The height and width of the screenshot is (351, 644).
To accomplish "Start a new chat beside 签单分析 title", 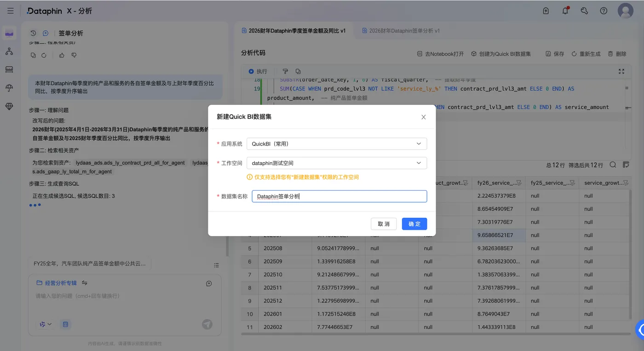I will (46, 33).
